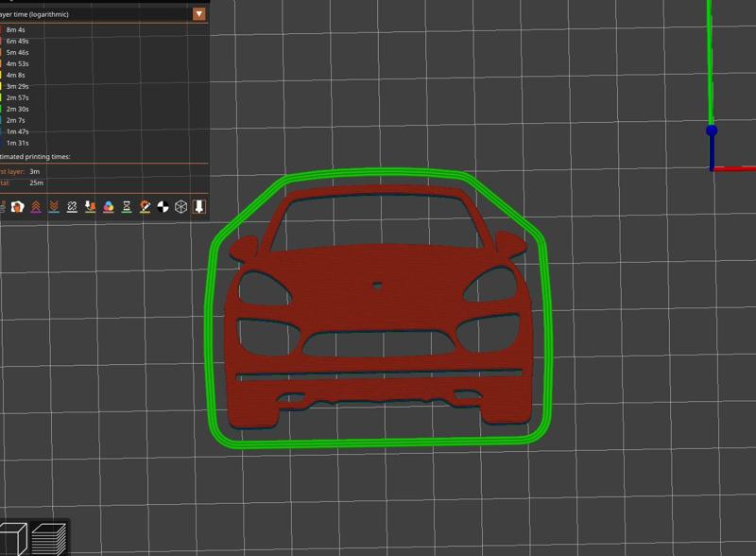Image resolution: width=756 pixels, height=556 pixels.
Task: Toggle custom G-codes pencil icon
Action: [x=145, y=207]
